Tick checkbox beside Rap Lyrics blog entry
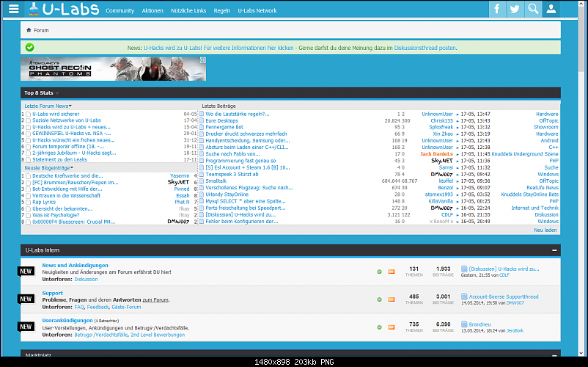588x367 pixels. click(29, 202)
